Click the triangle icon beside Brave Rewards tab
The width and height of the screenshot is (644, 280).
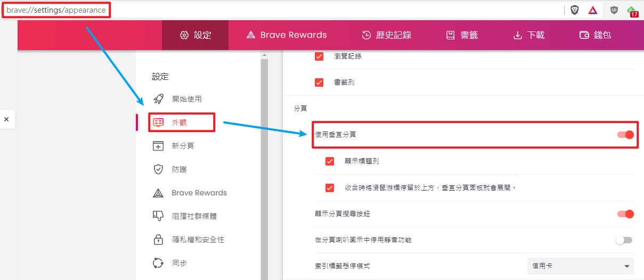click(x=251, y=35)
